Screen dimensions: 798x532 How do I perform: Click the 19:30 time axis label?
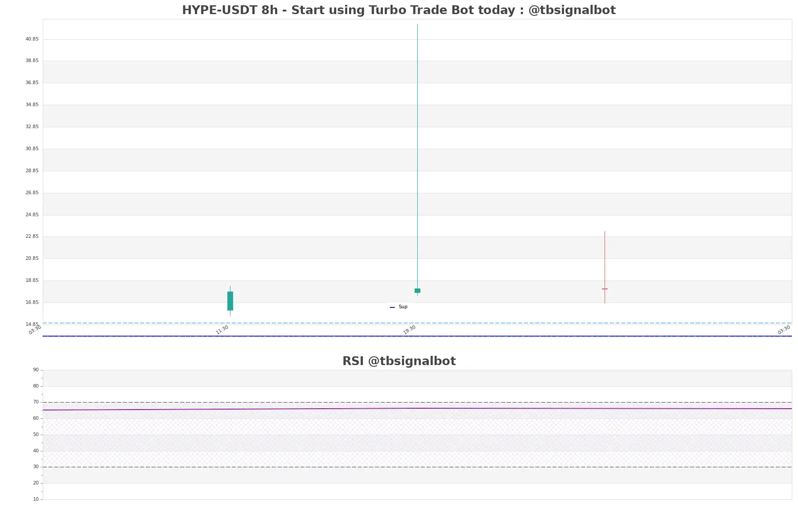(x=409, y=330)
